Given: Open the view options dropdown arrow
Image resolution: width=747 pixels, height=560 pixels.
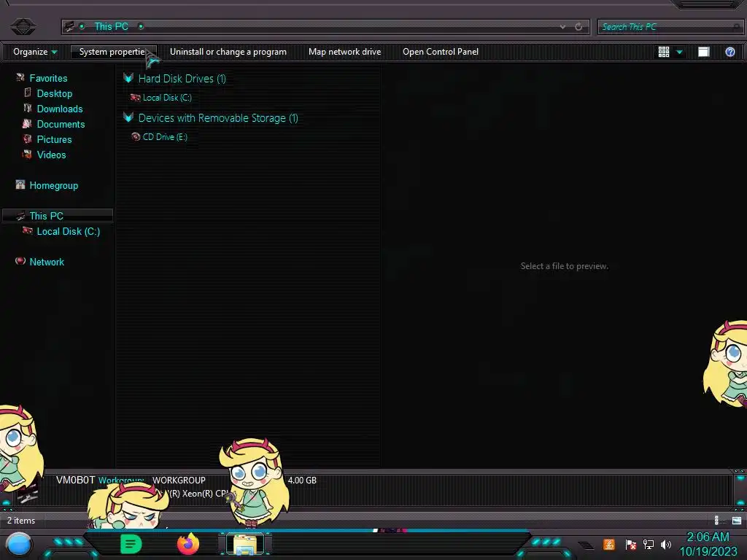Looking at the screenshot, I should (x=679, y=52).
